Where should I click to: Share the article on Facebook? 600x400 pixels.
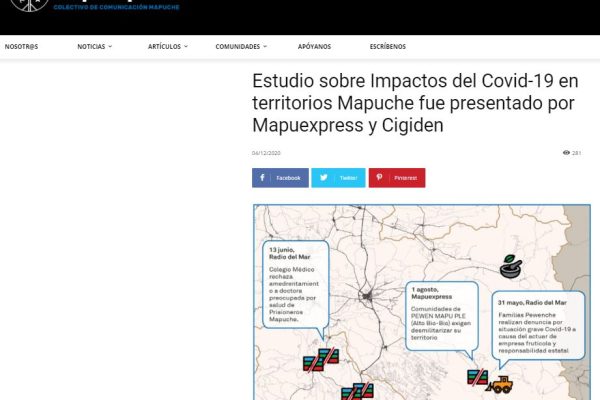280,178
